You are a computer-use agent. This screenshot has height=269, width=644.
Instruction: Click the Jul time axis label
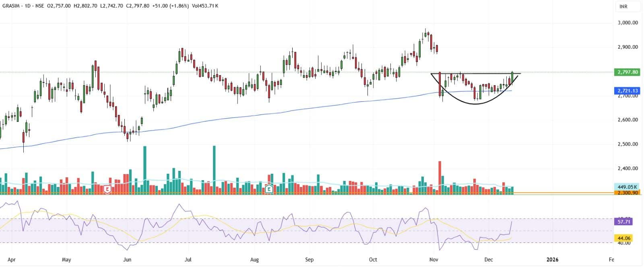(188, 260)
